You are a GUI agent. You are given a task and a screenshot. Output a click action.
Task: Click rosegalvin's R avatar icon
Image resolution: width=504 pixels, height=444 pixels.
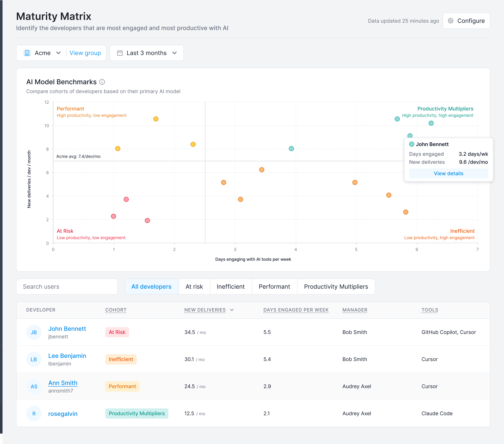point(34,413)
